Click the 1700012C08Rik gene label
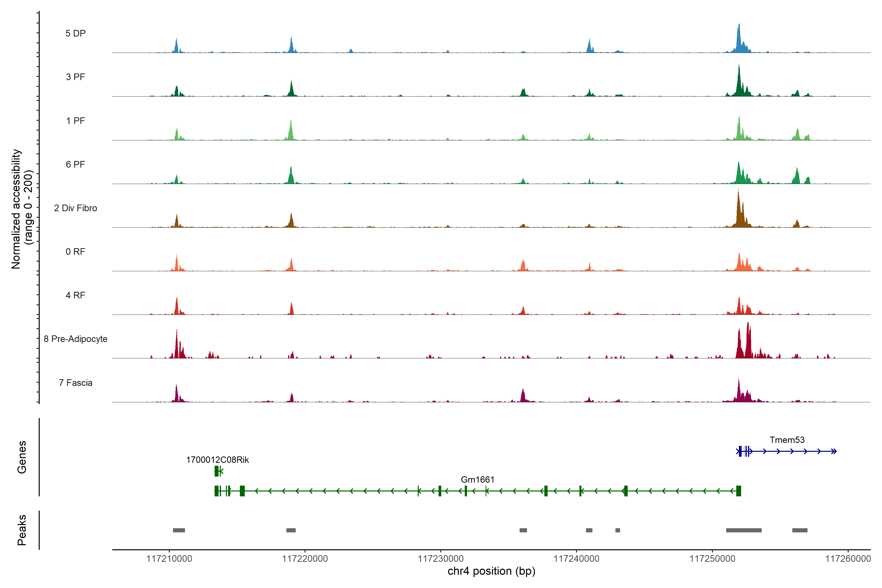Image resolution: width=882 pixels, height=588 pixels. (x=218, y=460)
